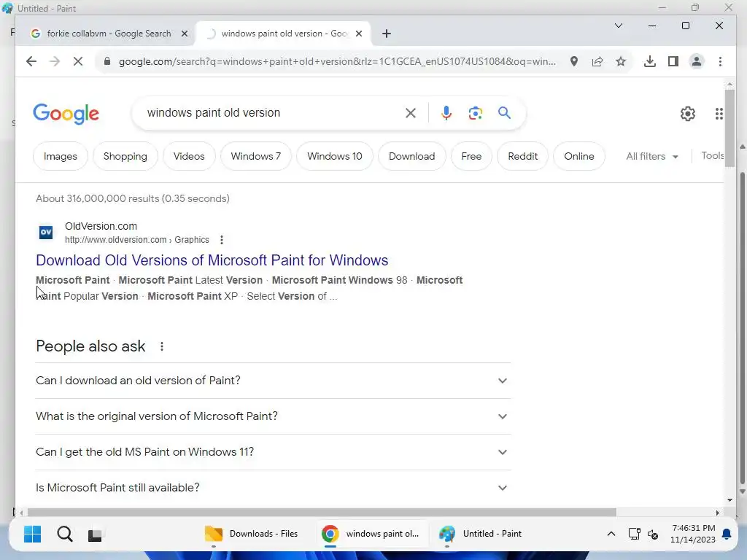Close the windows paint old version tab
Image resolution: width=747 pixels, height=560 pixels.
[359, 34]
